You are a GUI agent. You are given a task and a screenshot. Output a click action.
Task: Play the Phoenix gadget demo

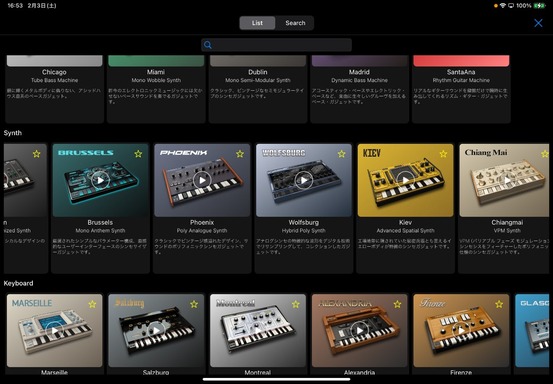tap(202, 180)
